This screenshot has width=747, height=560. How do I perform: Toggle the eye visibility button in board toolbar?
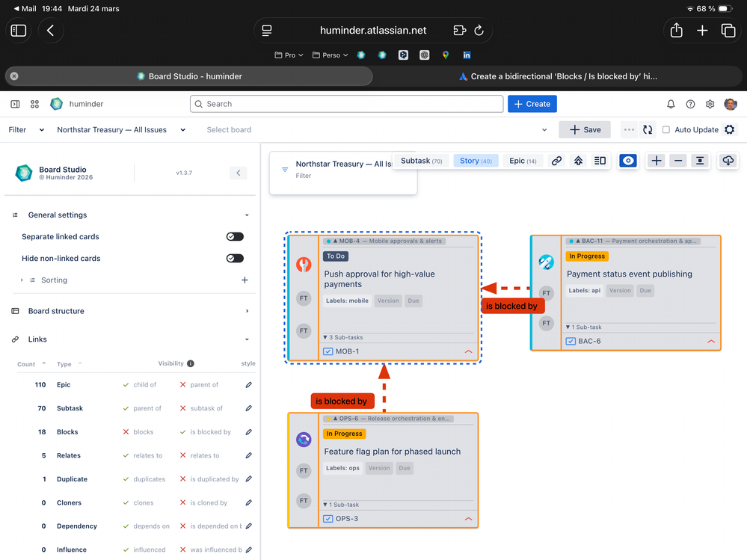628,161
